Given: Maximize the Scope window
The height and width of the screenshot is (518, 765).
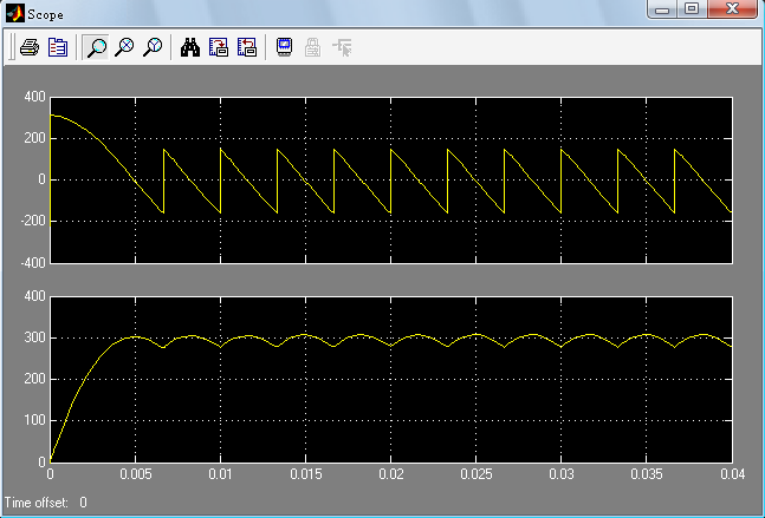Looking at the screenshot, I should coord(692,9).
